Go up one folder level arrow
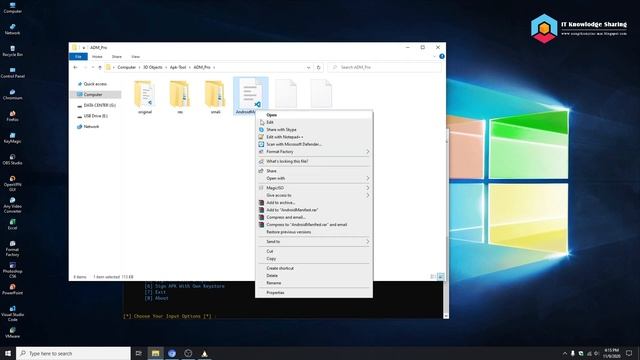The width and height of the screenshot is (640, 360). tap(100, 67)
